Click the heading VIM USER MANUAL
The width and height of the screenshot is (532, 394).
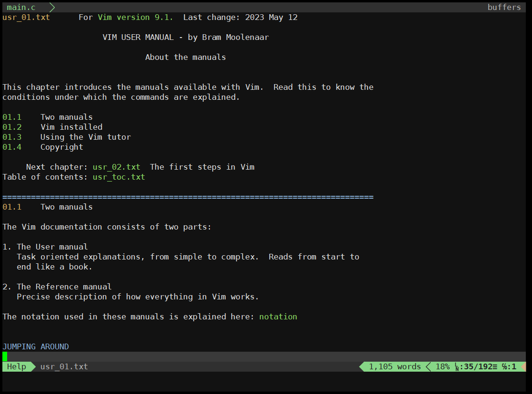click(138, 37)
